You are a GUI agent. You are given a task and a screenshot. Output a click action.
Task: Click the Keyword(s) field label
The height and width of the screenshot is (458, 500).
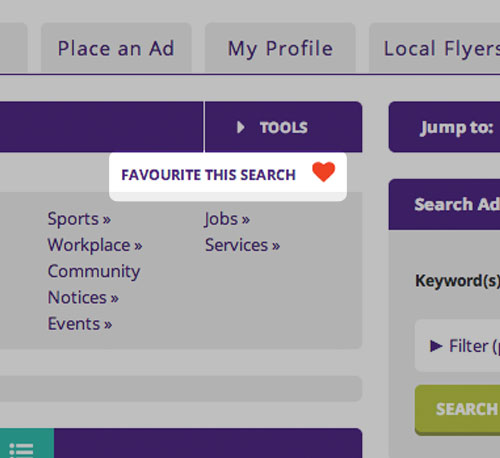(457, 281)
